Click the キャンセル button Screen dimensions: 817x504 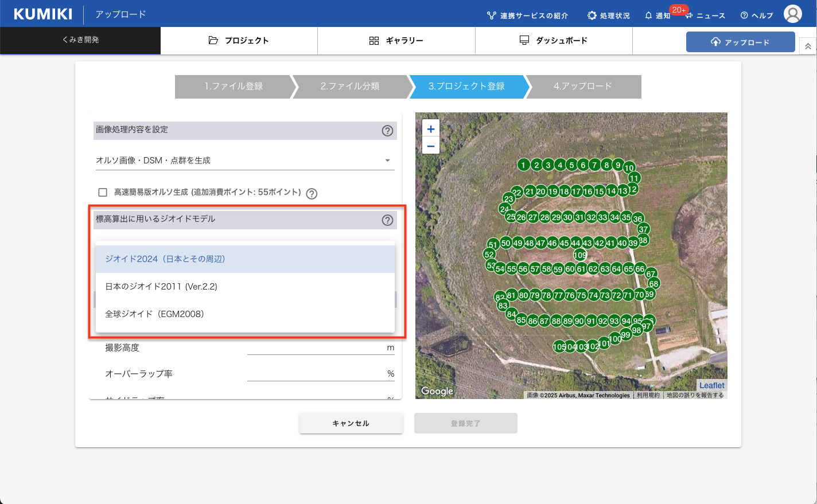[x=351, y=423]
